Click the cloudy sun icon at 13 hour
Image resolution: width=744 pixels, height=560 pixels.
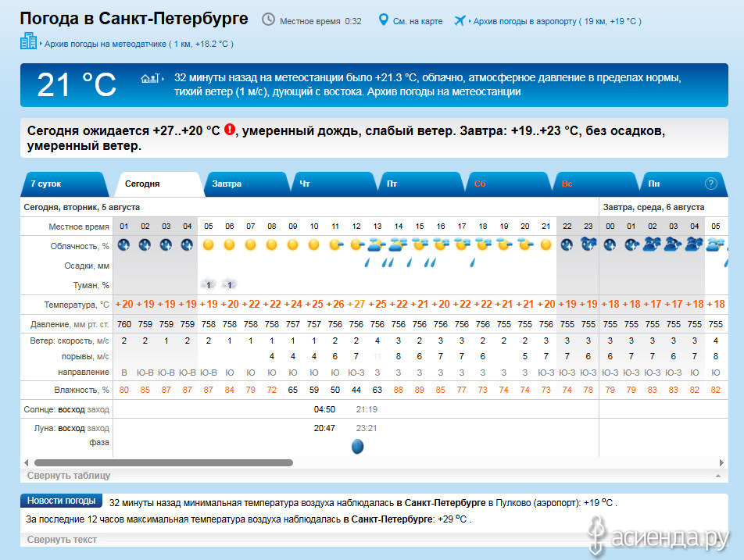[377, 244]
